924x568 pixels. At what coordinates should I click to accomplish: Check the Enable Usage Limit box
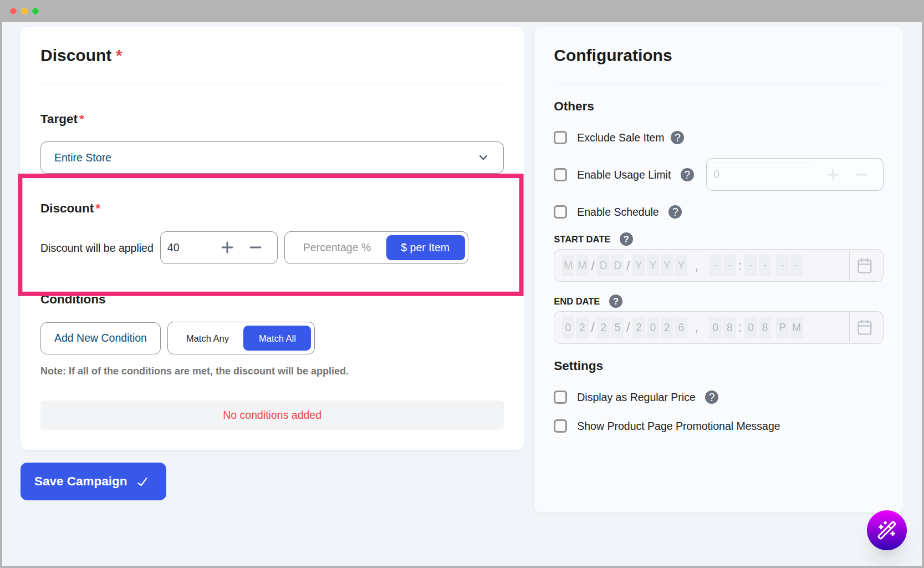[560, 175]
